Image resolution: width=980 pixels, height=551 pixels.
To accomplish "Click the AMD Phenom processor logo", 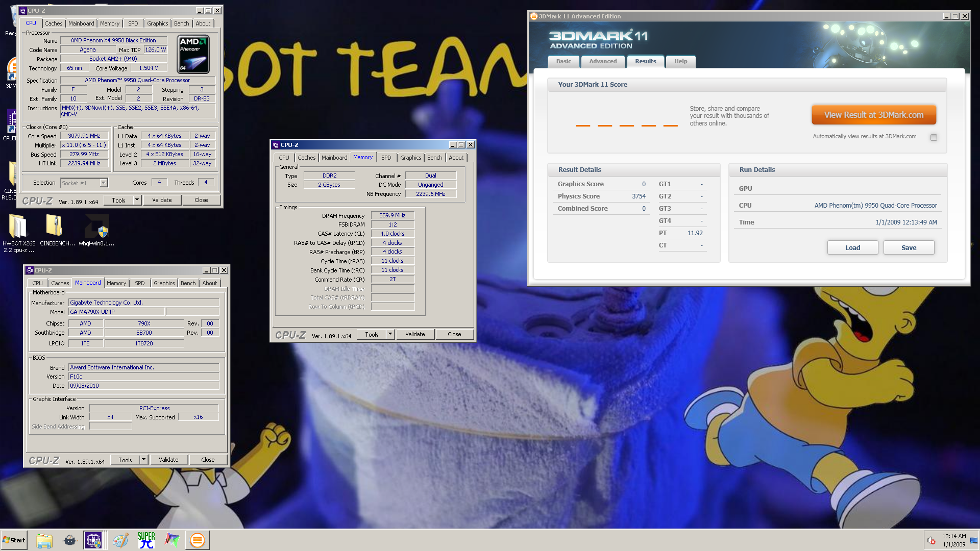I will [x=193, y=54].
